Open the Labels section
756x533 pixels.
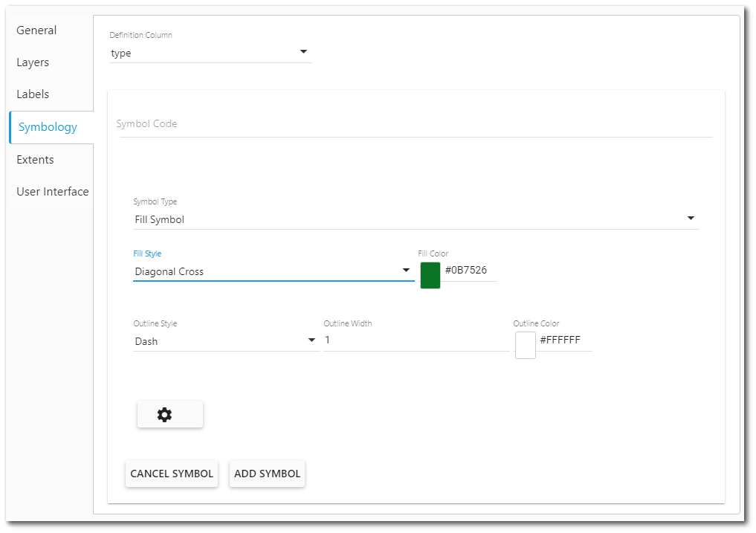[x=33, y=94]
